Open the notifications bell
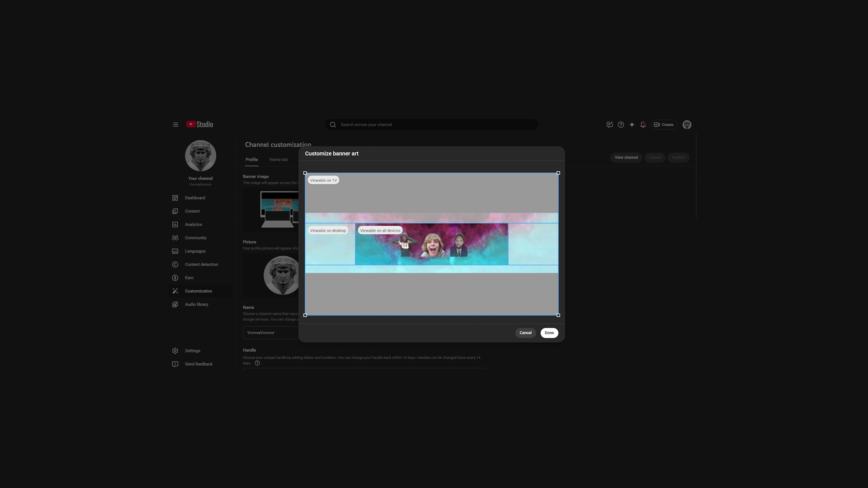The image size is (868, 488). tap(643, 125)
